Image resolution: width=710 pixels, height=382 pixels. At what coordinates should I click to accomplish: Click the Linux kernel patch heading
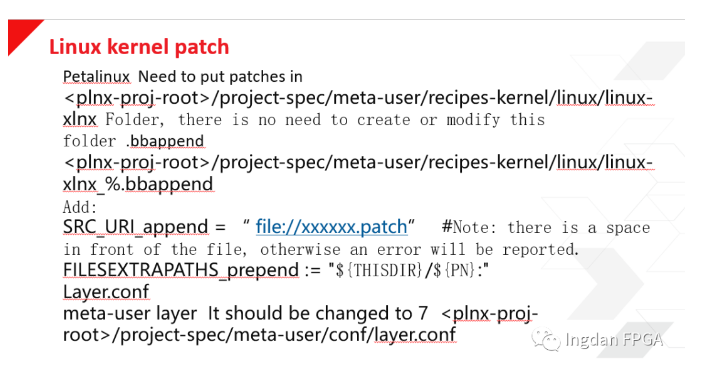[x=139, y=47]
